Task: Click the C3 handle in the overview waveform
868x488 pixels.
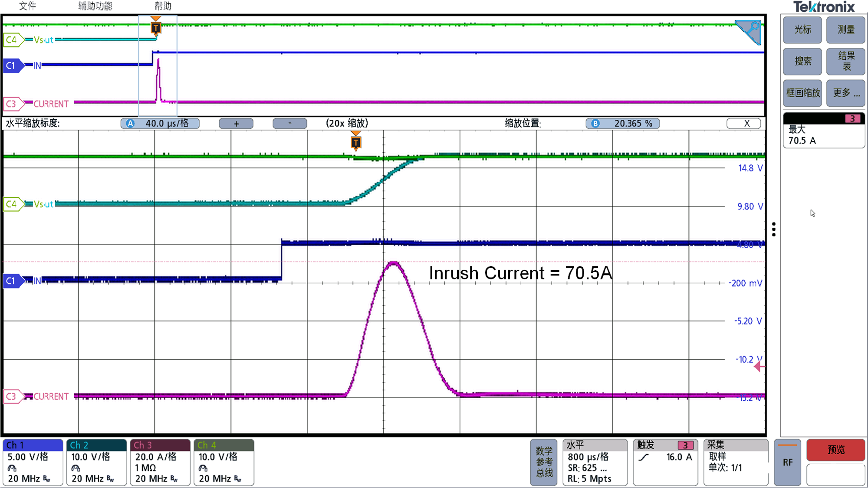Action: pos(13,104)
